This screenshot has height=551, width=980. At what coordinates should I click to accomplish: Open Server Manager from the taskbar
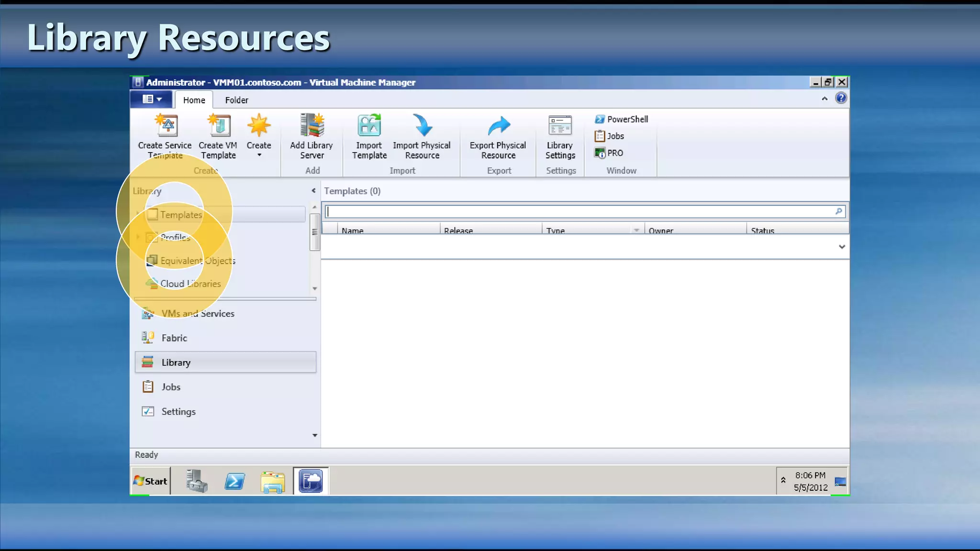tap(196, 481)
